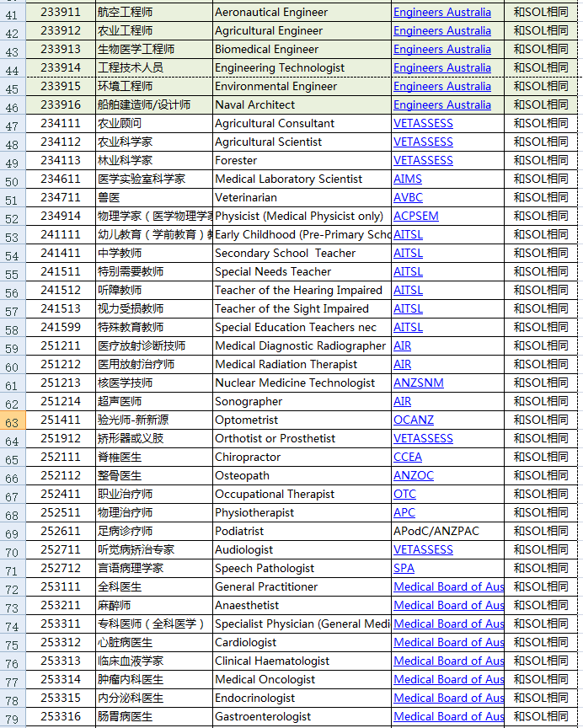Open AITSL link for Special Needs Teacher
Screen dimensions: 583x728
click(x=408, y=272)
